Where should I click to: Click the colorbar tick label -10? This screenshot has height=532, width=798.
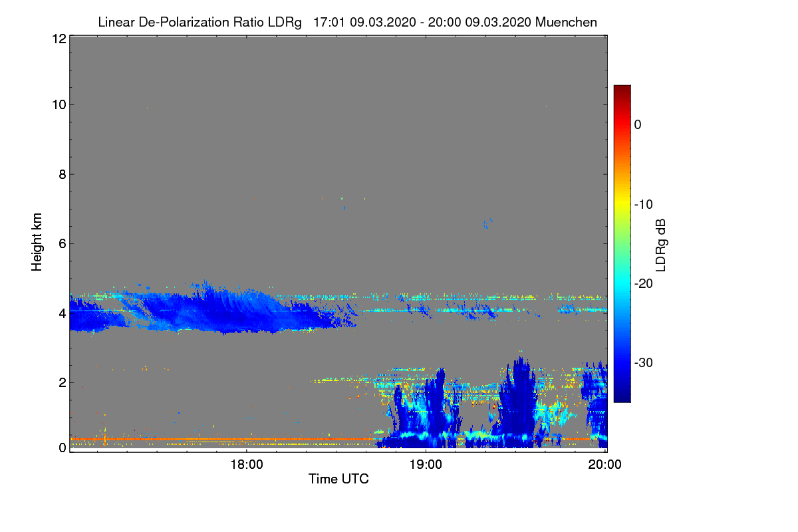tap(643, 204)
